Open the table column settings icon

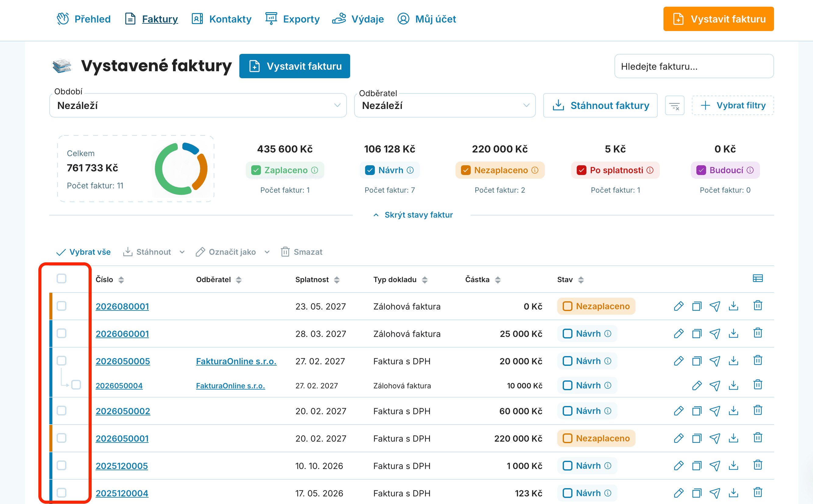[758, 278]
